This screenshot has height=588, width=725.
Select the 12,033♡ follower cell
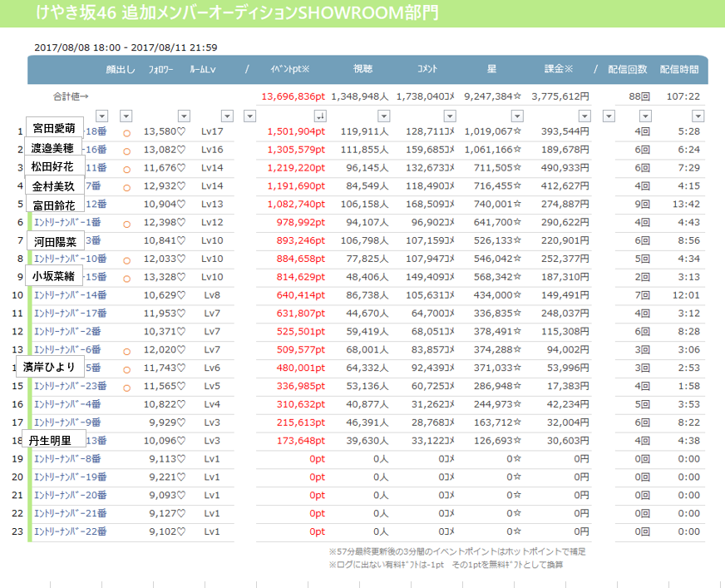[164, 259]
